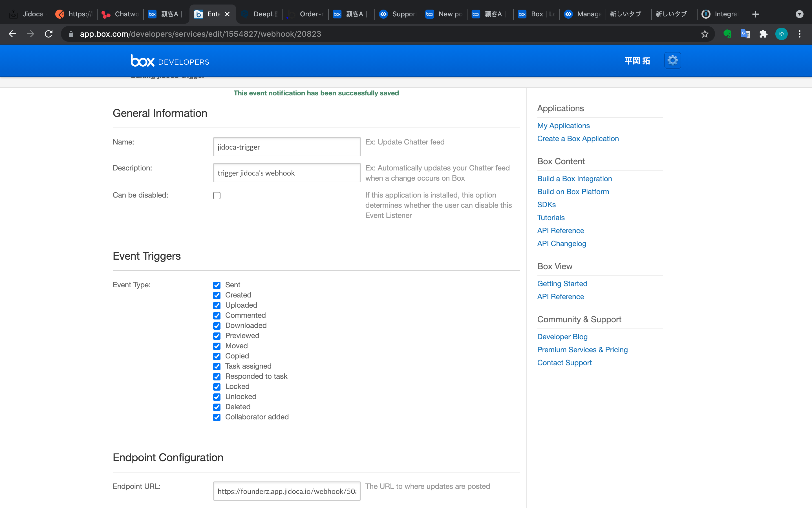Switch to the Box | Lo tab
The image size is (812, 508).
(537, 14)
